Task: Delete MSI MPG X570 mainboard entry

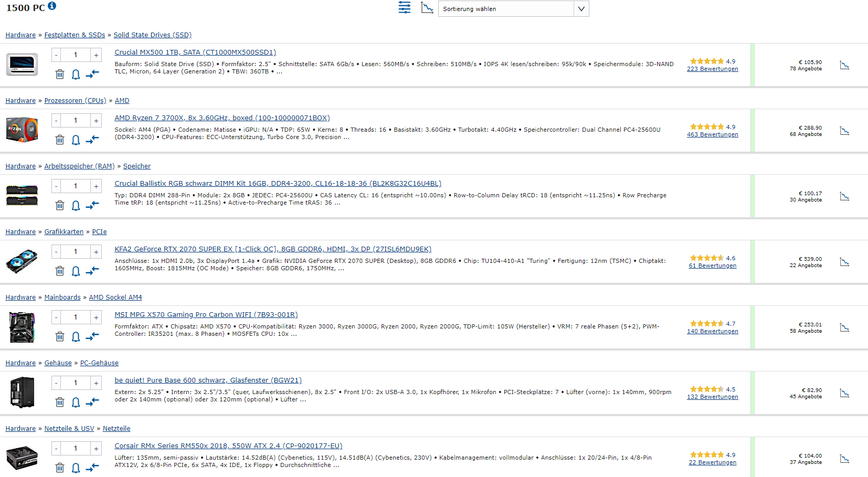Action: (60, 336)
